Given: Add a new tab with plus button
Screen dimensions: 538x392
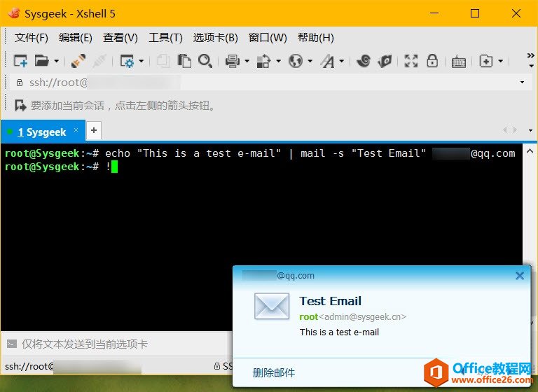Looking at the screenshot, I should click(x=94, y=130).
